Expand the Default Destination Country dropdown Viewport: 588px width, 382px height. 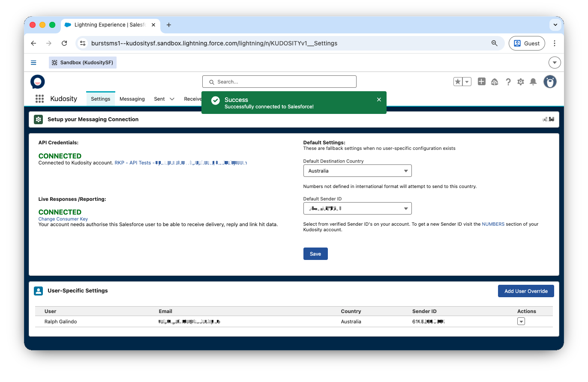pyautogui.click(x=357, y=171)
